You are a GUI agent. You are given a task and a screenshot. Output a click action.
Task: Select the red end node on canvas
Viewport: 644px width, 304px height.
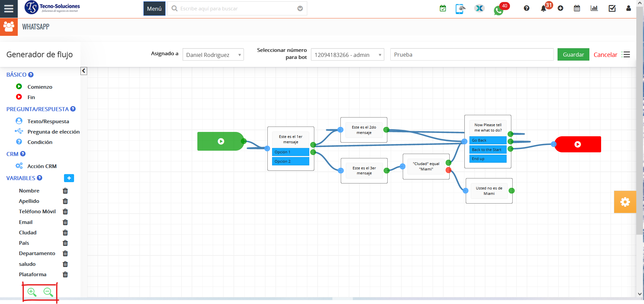578,144
